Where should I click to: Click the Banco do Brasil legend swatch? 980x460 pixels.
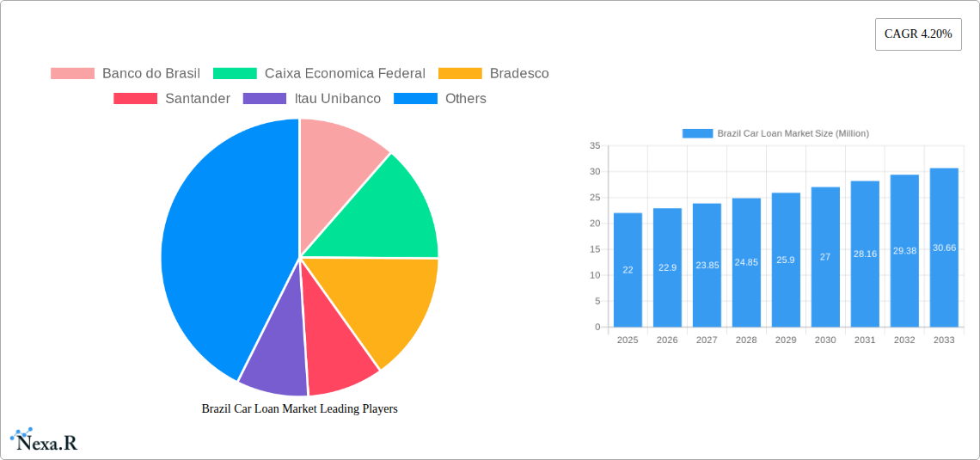72,74
